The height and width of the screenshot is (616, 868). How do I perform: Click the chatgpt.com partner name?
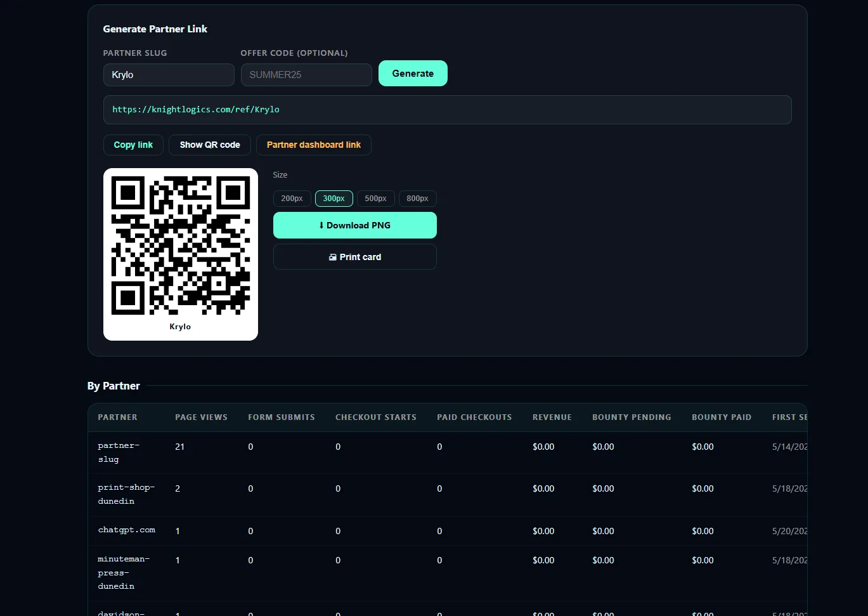126,530
